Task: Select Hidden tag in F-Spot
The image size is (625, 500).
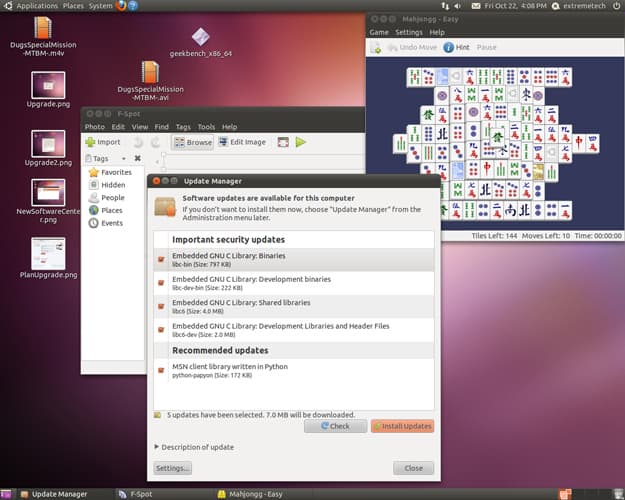Action: [107, 185]
